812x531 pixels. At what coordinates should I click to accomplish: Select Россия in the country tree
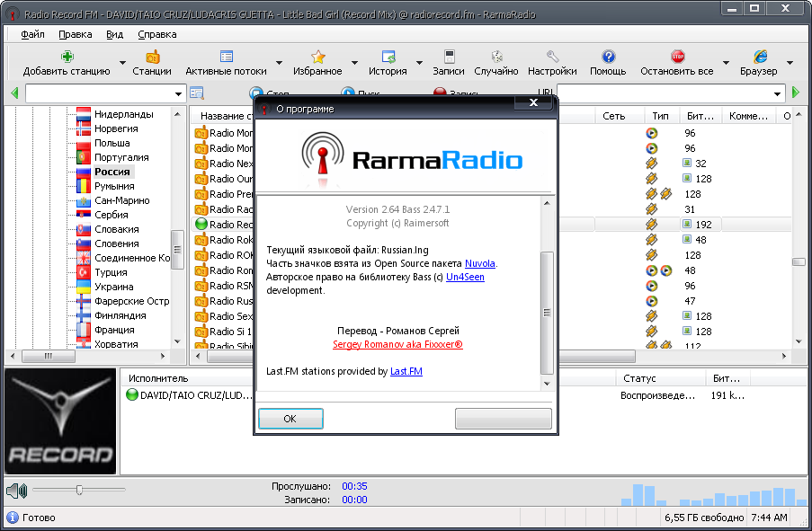tap(112, 172)
